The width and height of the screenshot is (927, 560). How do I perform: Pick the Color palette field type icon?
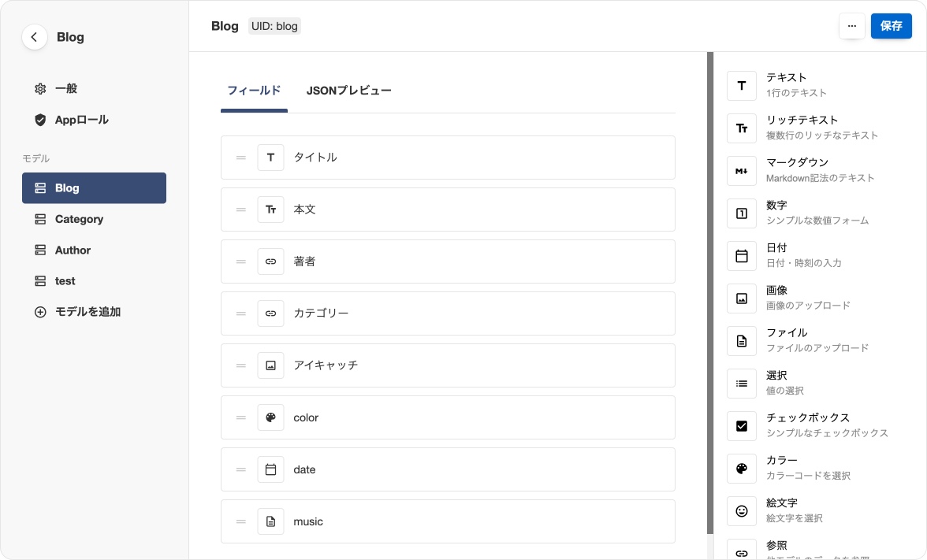pos(741,469)
